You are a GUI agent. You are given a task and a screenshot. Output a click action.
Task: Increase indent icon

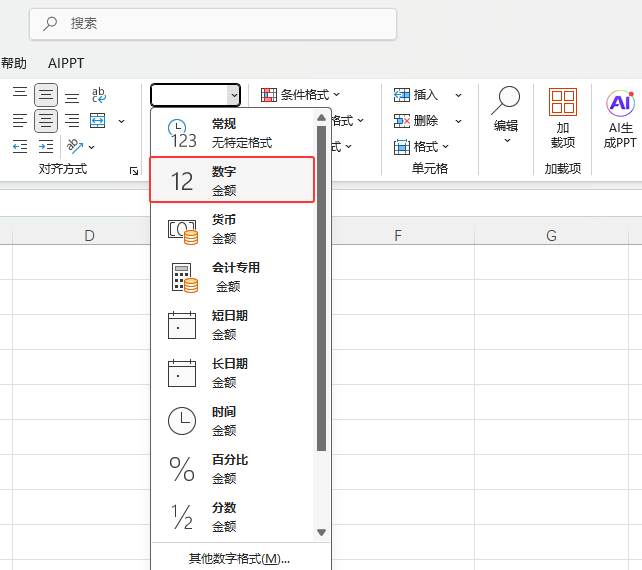(x=46, y=146)
